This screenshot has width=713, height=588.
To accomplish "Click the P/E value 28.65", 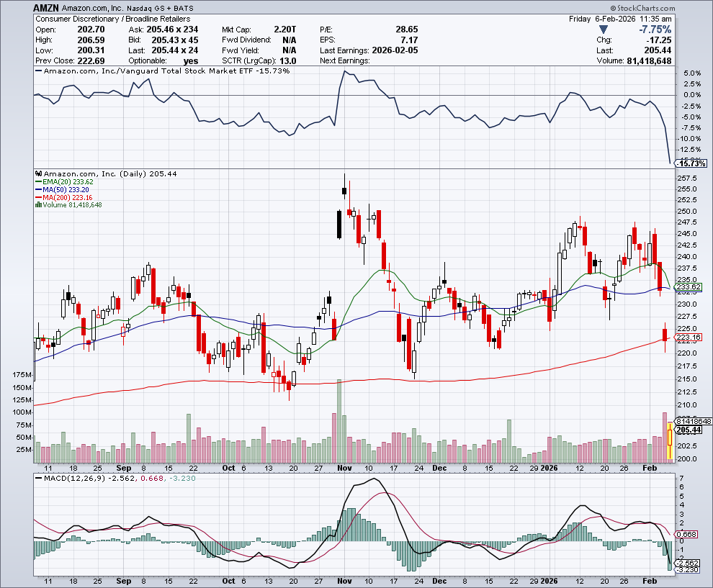I will pyautogui.click(x=406, y=30).
